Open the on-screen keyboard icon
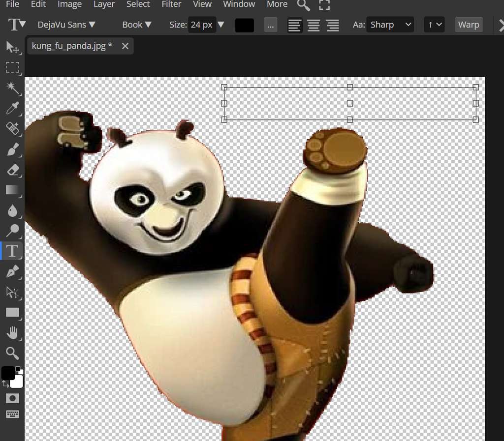The width and height of the screenshot is (504, 441). point(12,414)
